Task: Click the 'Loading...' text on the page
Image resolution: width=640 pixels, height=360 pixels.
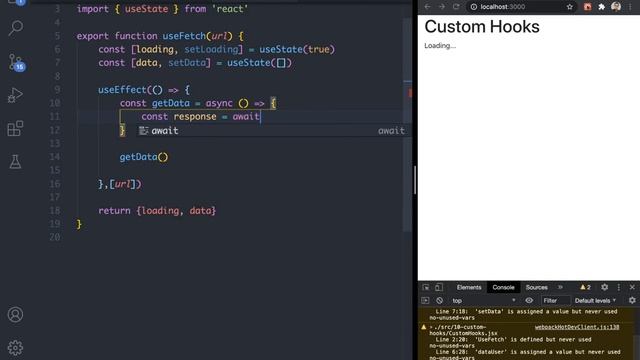Action: (440, 46)
